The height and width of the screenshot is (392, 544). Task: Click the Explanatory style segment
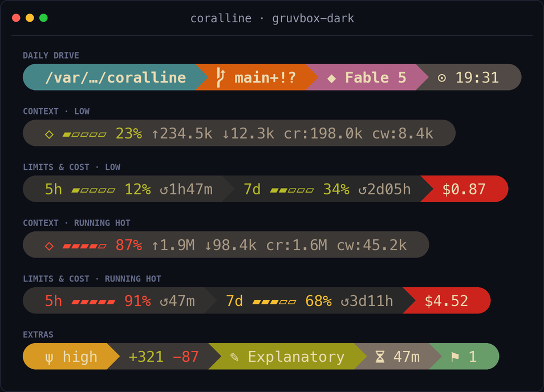click(287, 356)
